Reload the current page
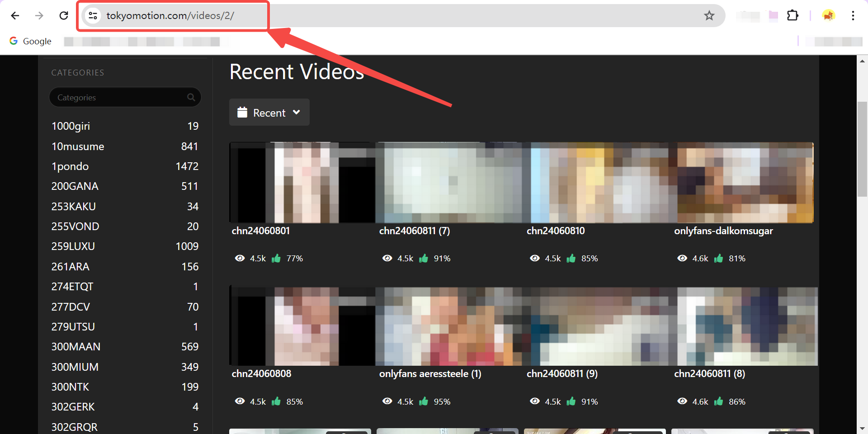868x434 pixels. [64, 15]
